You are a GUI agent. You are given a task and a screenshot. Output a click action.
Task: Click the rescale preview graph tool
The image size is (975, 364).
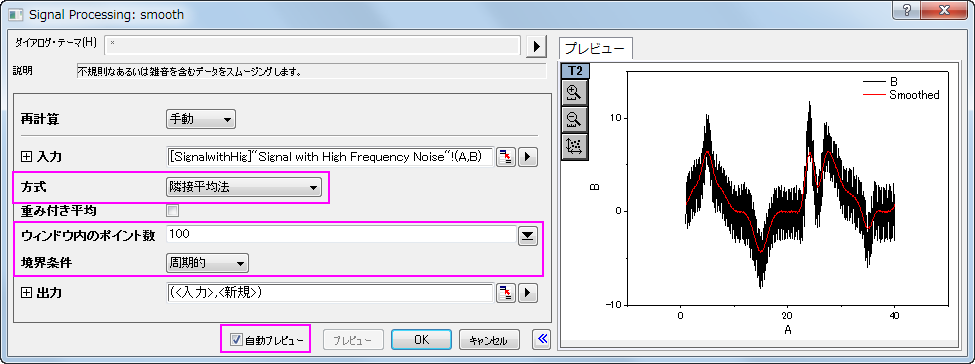[x=574, y=146]
